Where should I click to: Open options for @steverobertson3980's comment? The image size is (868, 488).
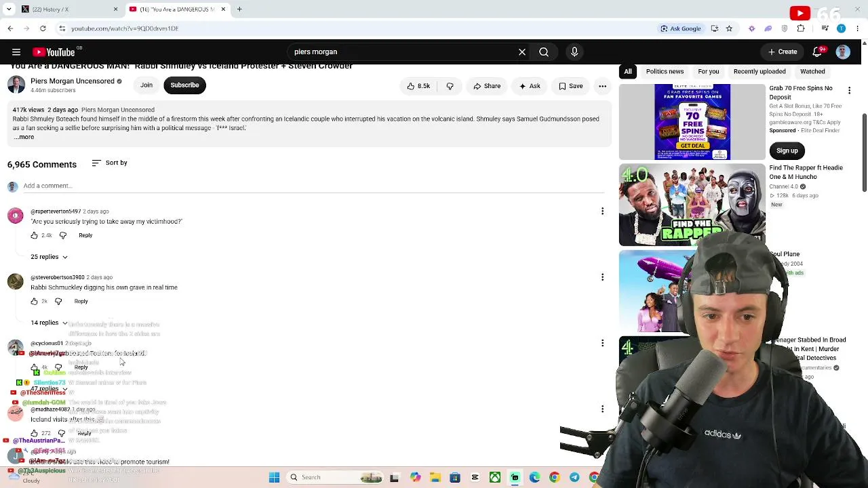click(602, 277)
